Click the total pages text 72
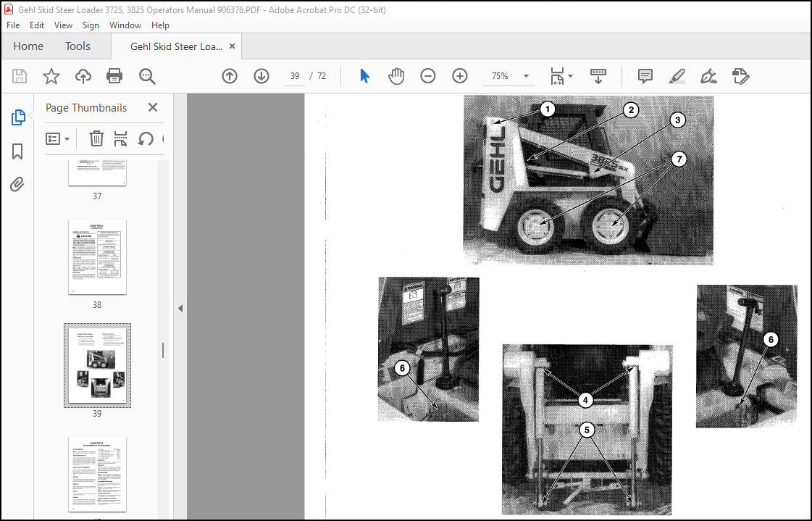Screen dimensions: 812x521 pyautogui.click(x=322, y=76)
